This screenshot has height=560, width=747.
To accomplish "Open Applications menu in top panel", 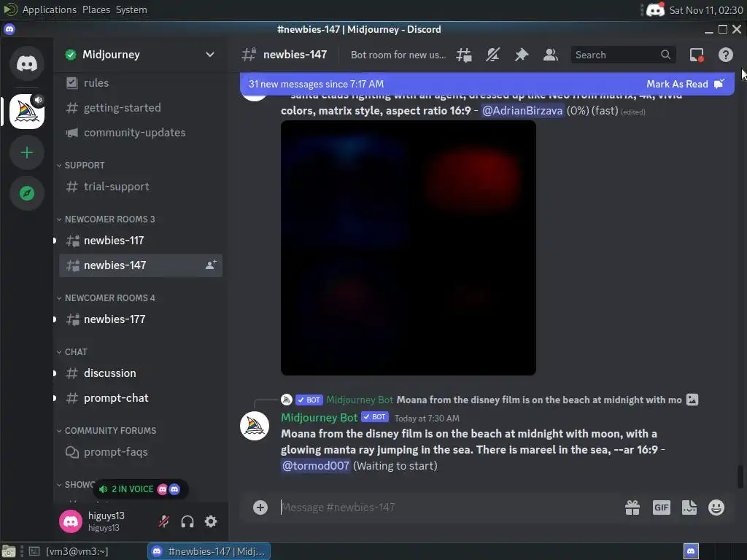I will click(49, 9).
